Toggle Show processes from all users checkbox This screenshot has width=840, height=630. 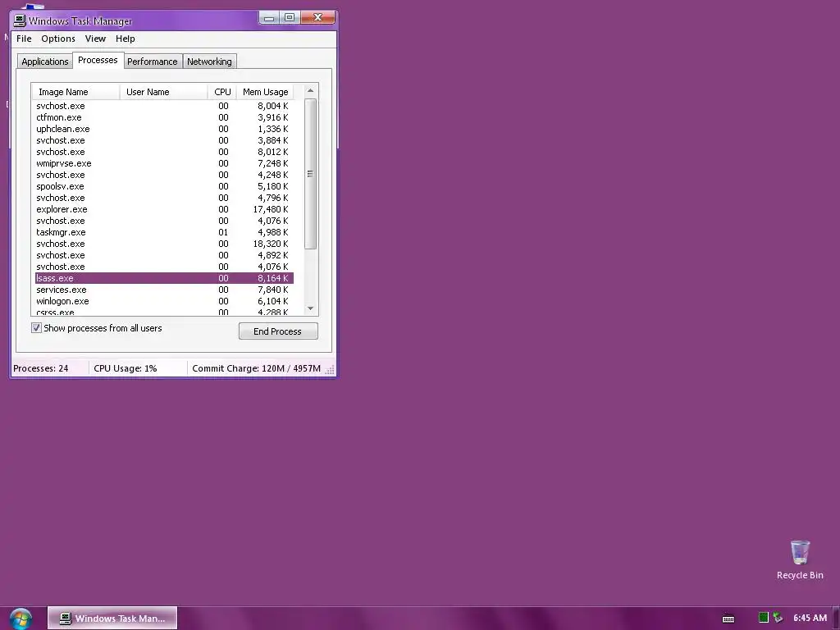click(x=36, y=328)
